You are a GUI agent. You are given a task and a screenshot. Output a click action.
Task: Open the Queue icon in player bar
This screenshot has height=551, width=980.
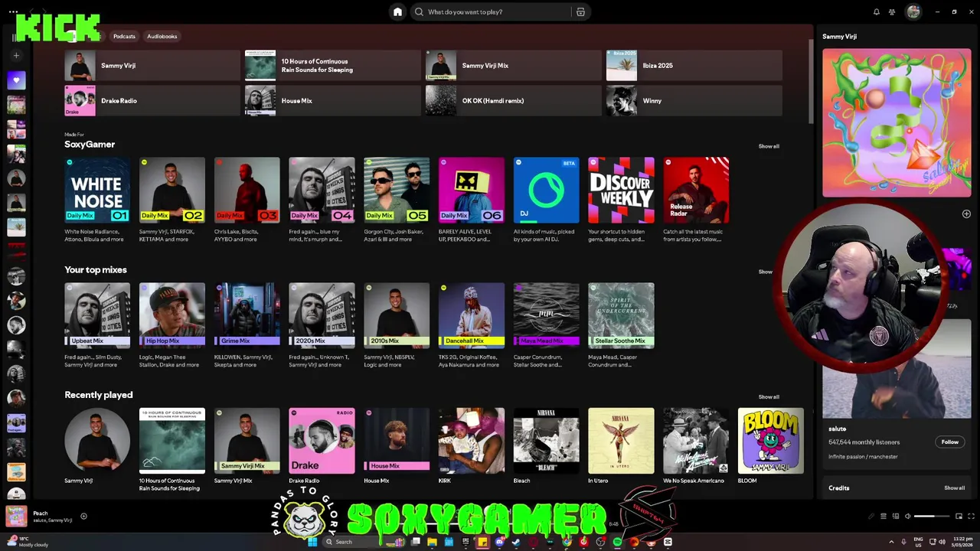(883, 516)
